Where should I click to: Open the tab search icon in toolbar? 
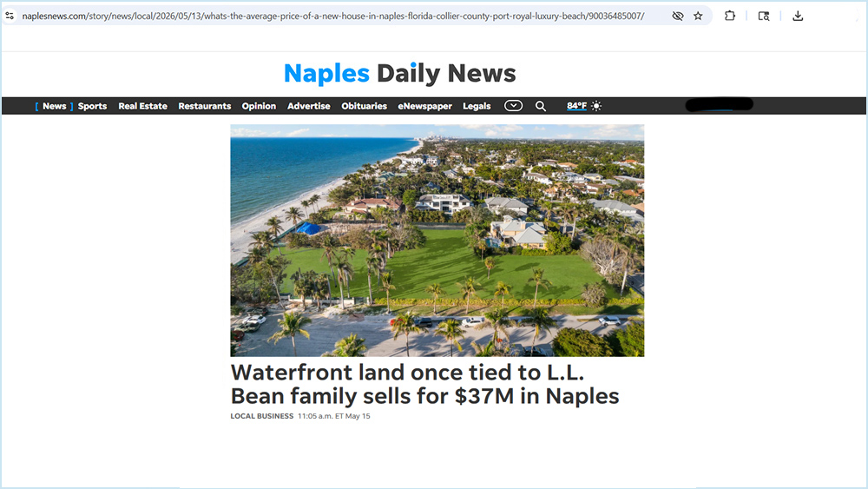click(764, 16)
